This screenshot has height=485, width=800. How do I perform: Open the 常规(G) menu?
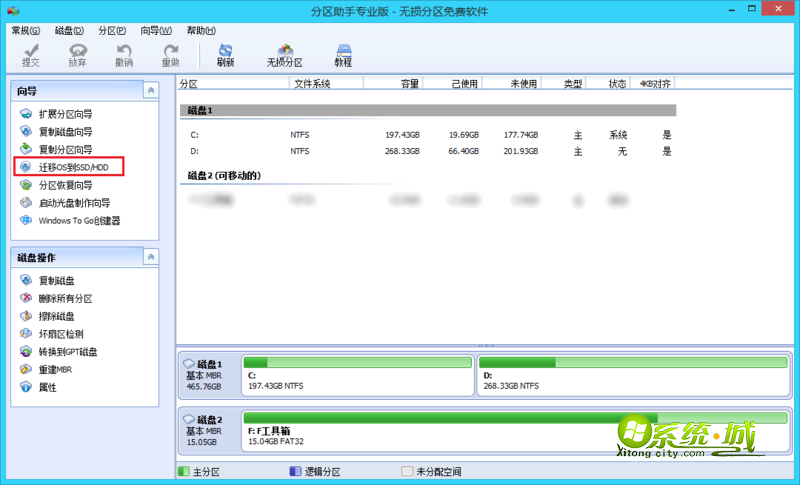26,31
